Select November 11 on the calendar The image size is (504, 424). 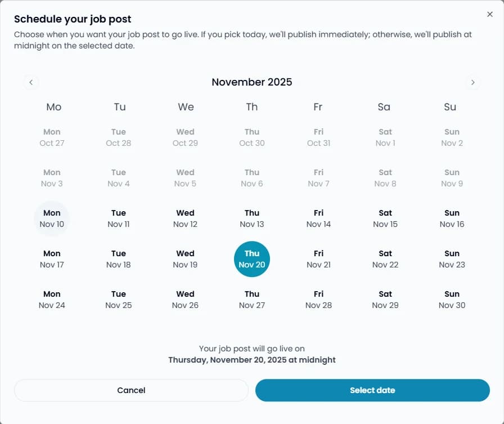(x=118, y=218)
